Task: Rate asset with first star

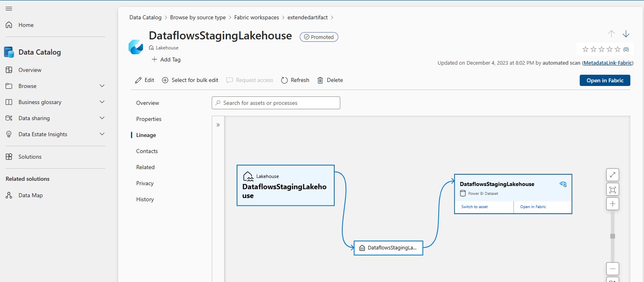Action: coord(585,49)
